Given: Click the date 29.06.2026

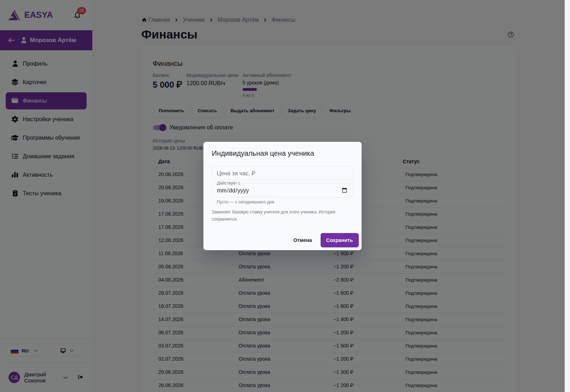Looking at the screenshot, I should point(171,372).
